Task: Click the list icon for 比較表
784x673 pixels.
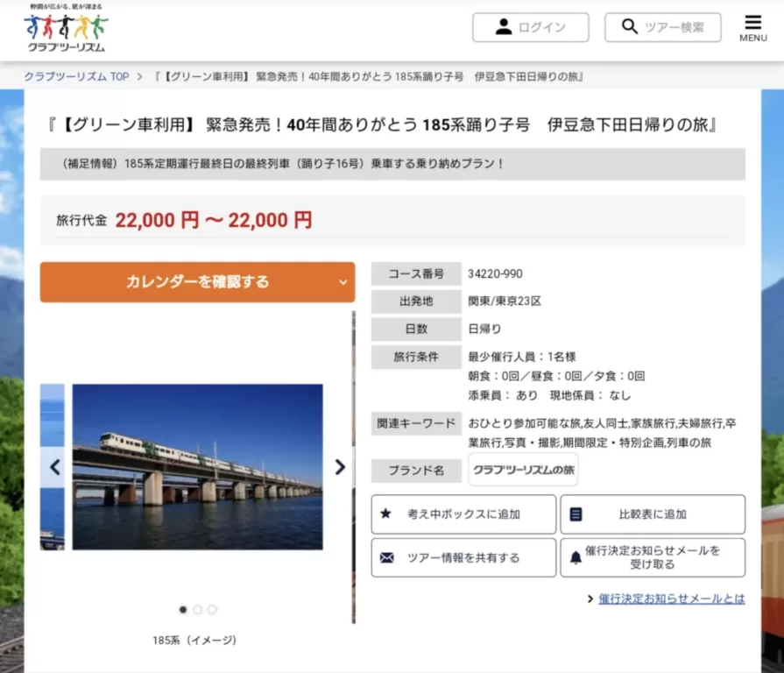Action: click(576, 514)
